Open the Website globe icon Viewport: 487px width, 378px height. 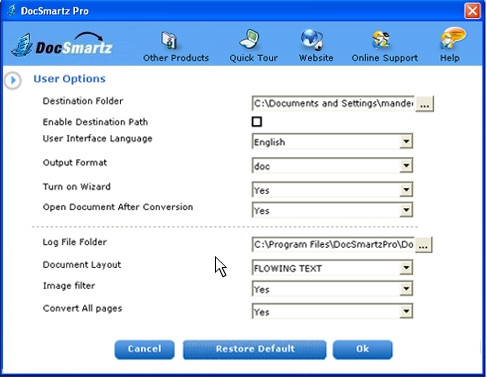[312, 39]
